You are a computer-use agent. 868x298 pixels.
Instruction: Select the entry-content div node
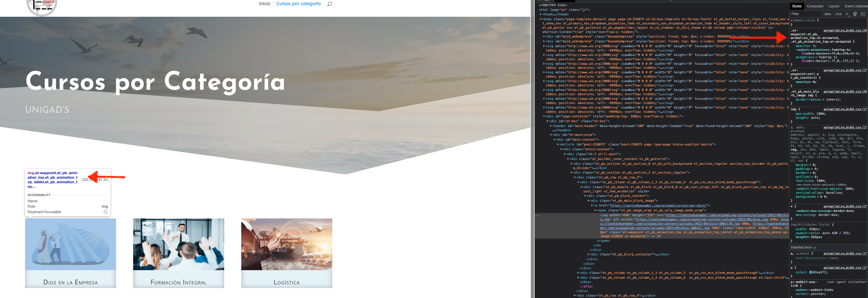[x=588, y=149]
